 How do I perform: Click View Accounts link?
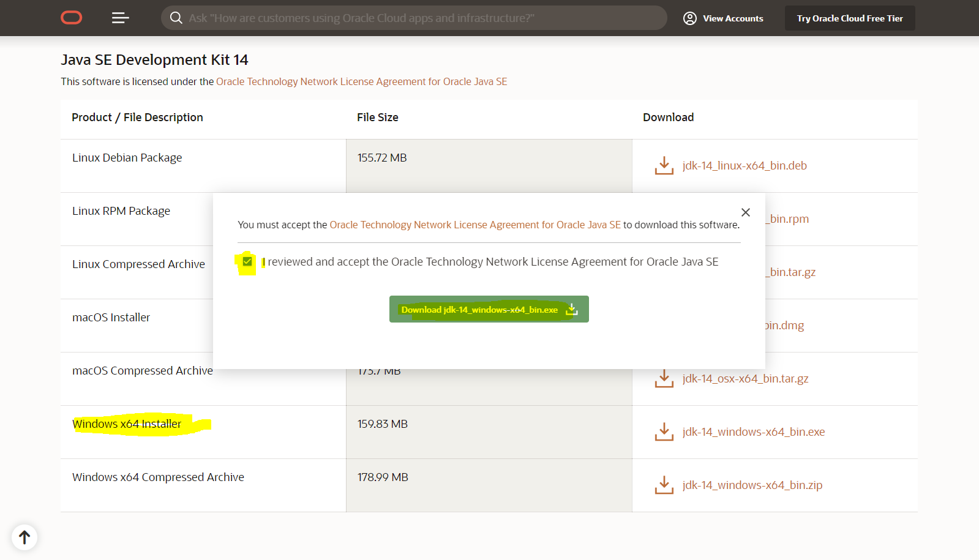(733, 18)
